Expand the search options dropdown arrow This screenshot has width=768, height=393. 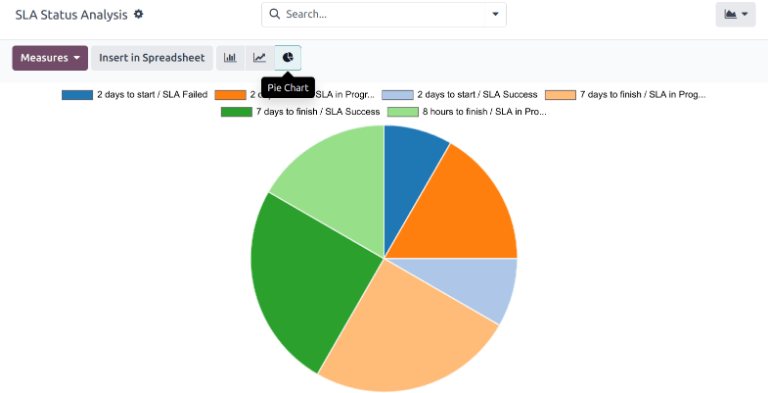coord(495,14)
